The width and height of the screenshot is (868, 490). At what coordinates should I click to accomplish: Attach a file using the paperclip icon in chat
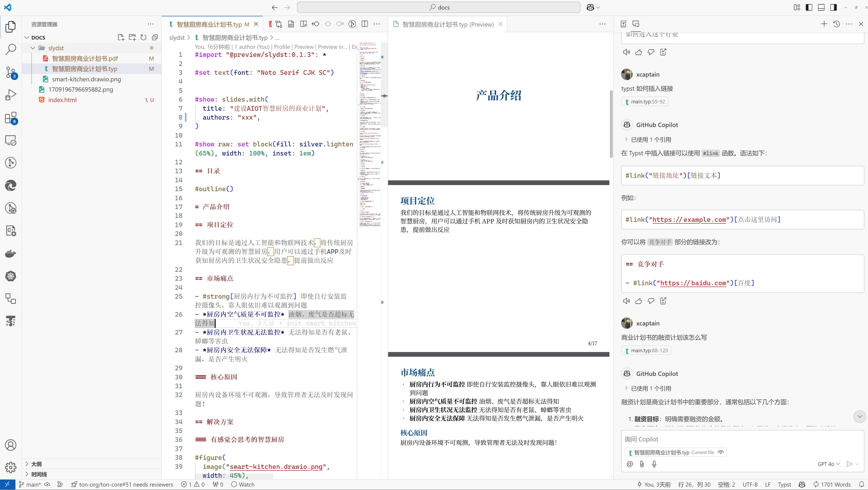[642, 464]
